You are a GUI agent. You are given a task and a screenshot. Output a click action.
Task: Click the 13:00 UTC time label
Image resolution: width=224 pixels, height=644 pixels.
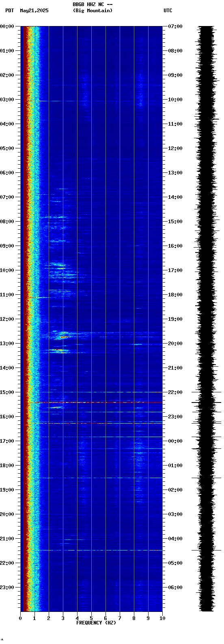coord(175,173)
